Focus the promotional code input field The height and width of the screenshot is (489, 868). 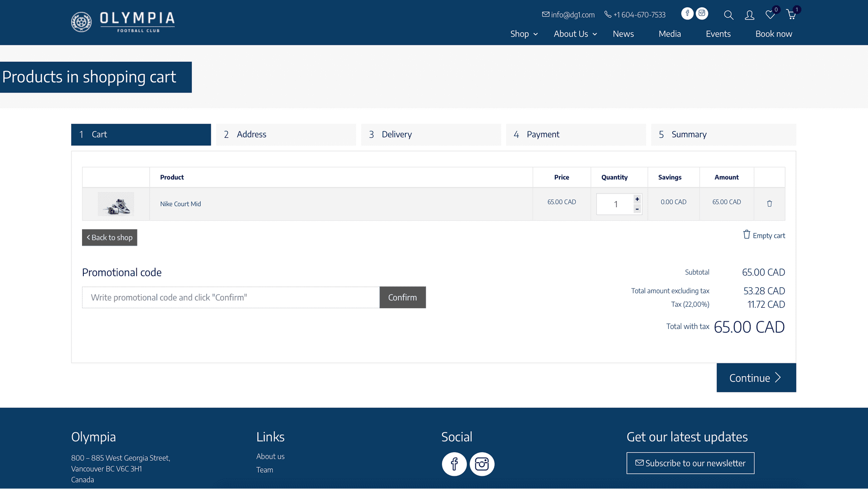click(231, 297)
